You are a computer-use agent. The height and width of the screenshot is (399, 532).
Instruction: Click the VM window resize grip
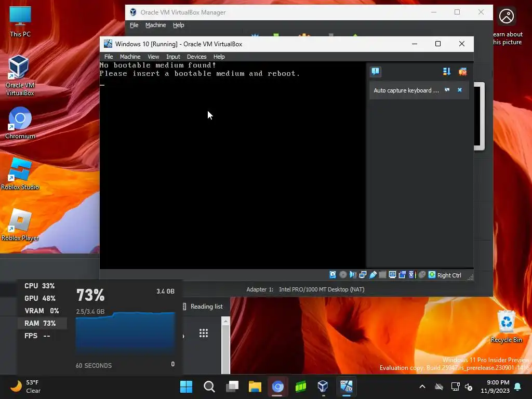[x=470, y=277]
